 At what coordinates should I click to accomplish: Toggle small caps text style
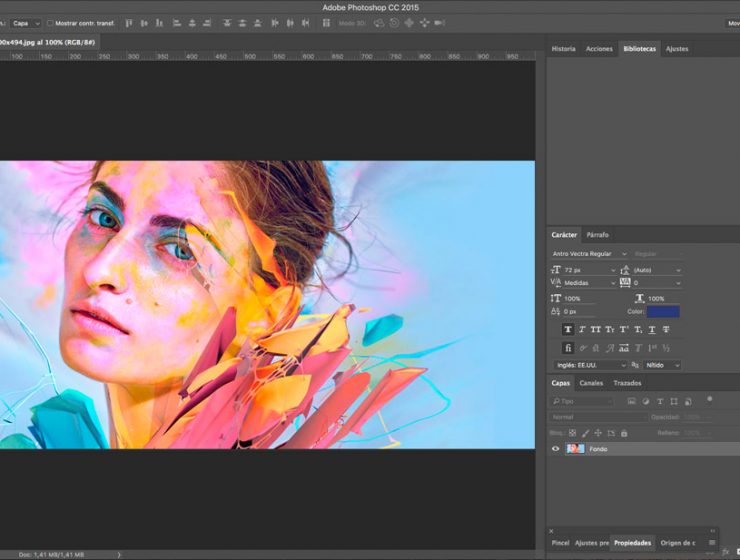click(x=610, y=329)
